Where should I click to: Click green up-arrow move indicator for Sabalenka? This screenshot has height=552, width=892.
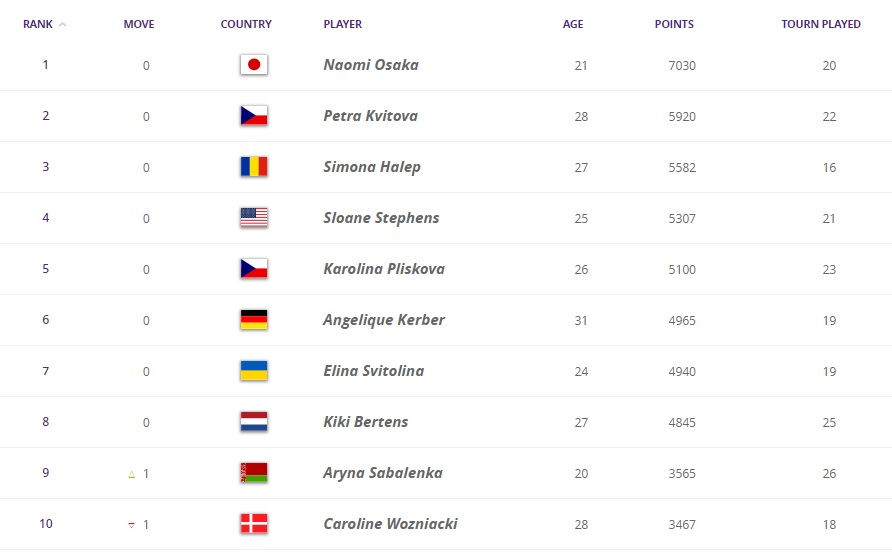tap(132, 474)
